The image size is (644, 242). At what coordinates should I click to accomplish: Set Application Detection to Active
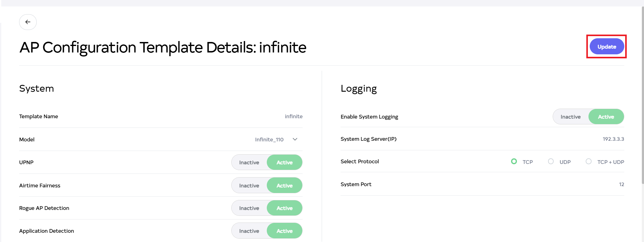tap(284, 231)
